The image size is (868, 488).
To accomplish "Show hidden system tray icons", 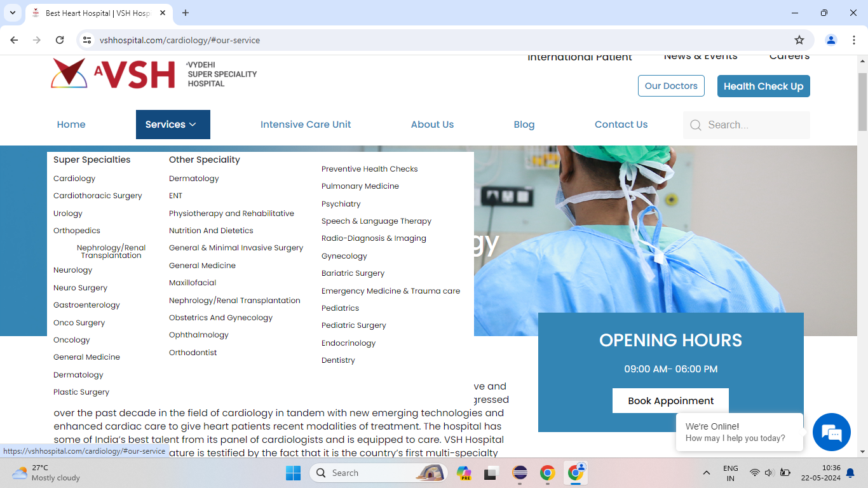I will pos(706,473).
